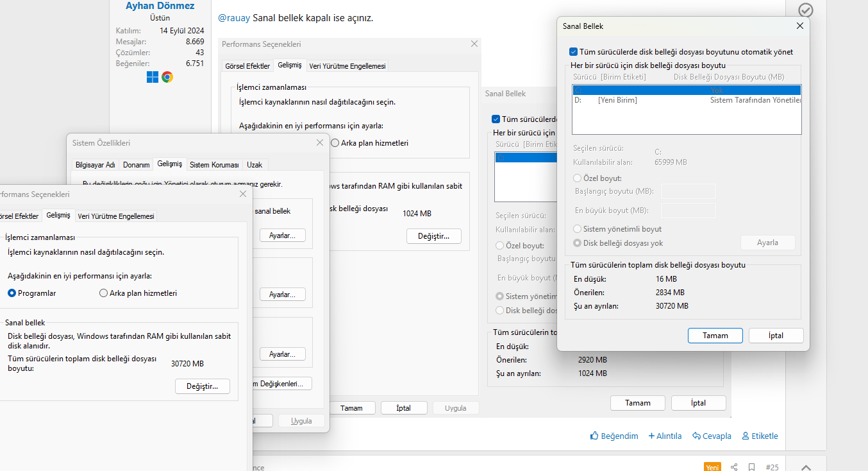Click the thumbs-up Beğendim icon
The height and width of the screenshot is (471, 868).
[594, 436]
